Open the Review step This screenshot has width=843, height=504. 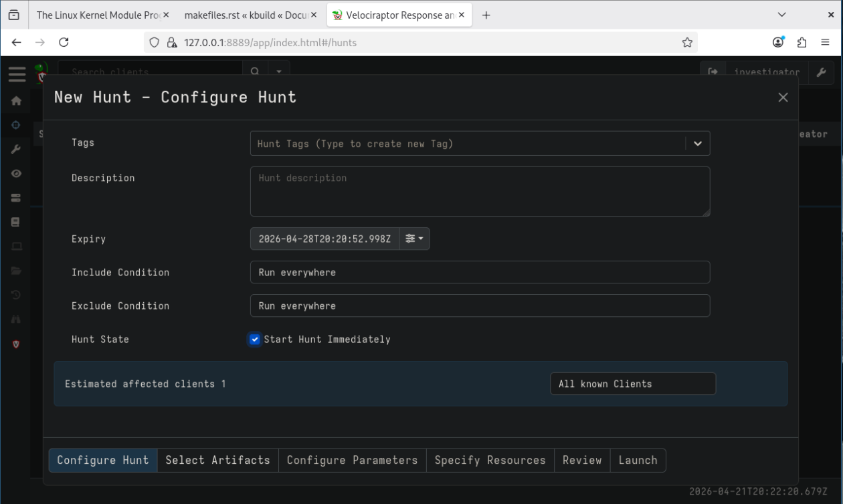pos(582,460)
